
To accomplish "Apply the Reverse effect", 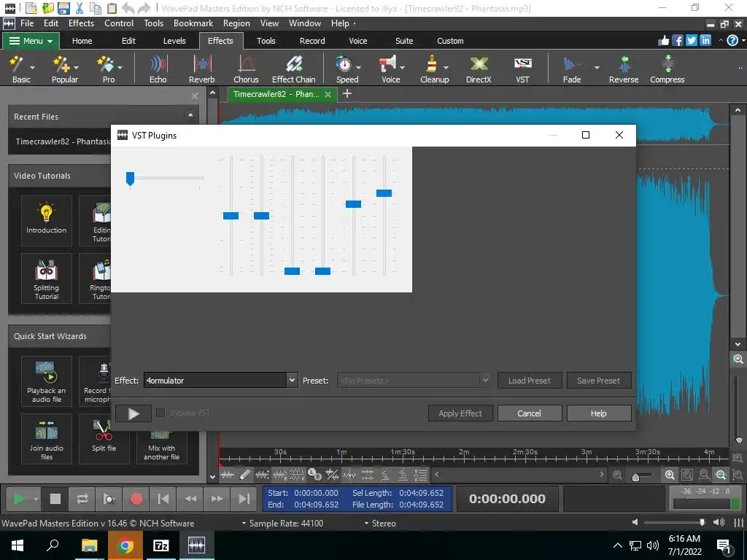I will pyautogui.click(x=624, y=69).
